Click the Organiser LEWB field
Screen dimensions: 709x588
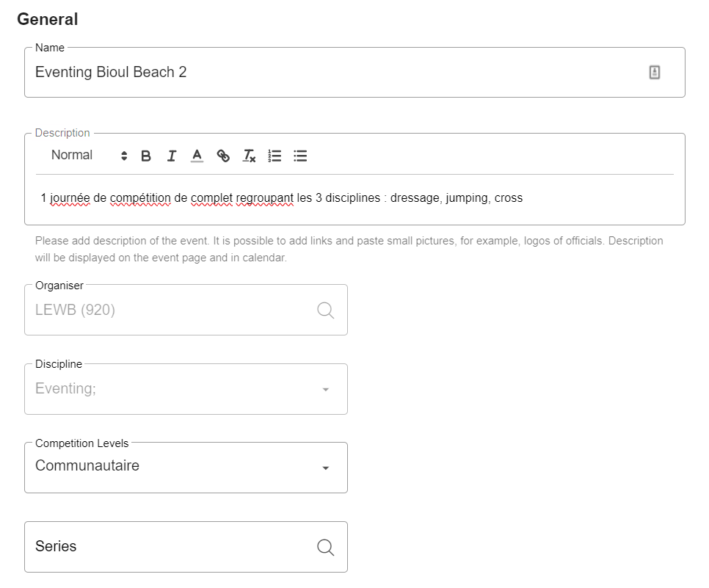point(169,310)
